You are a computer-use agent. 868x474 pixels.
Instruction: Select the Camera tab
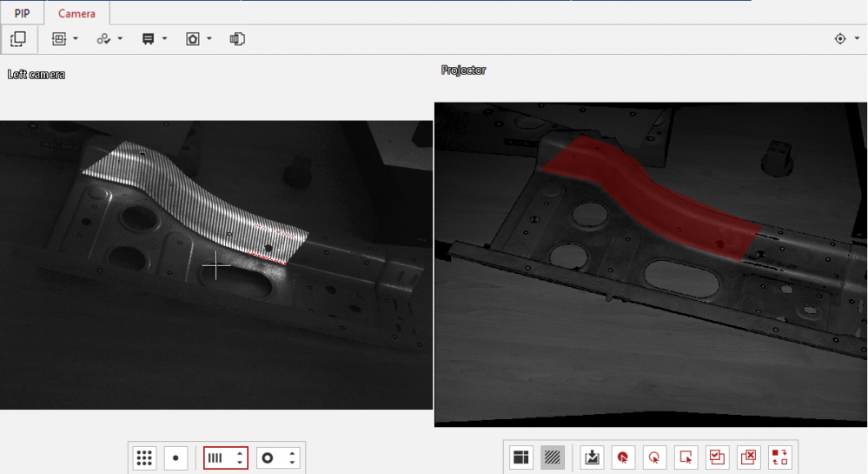click(x=76, y=13)
